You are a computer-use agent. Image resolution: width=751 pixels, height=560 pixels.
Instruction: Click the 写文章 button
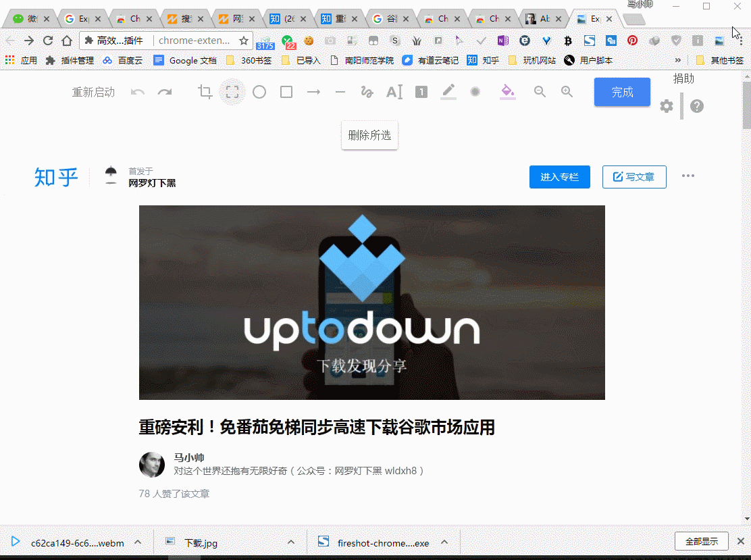coord(634,177)
